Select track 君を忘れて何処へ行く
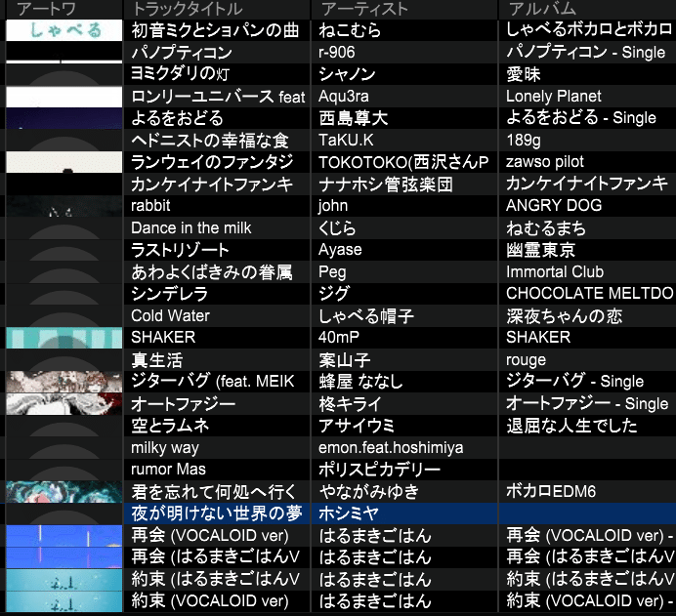 [214, 491]
